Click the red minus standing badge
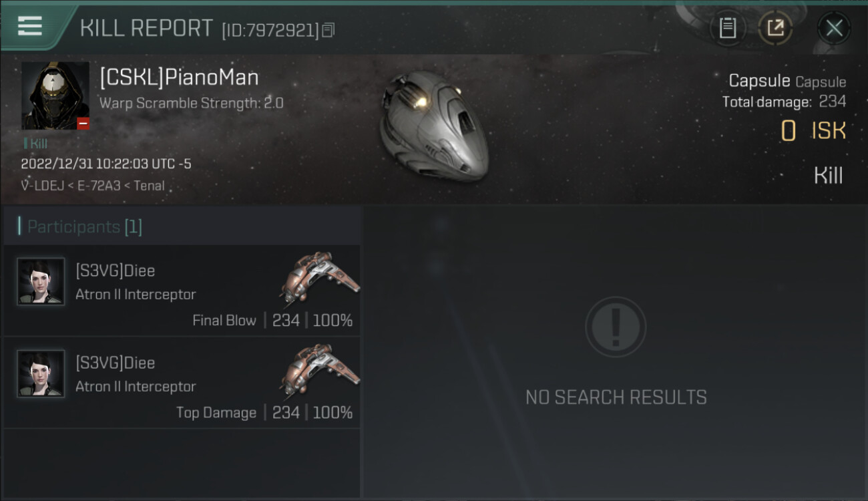The image size is (868, 501). (83, 124)
